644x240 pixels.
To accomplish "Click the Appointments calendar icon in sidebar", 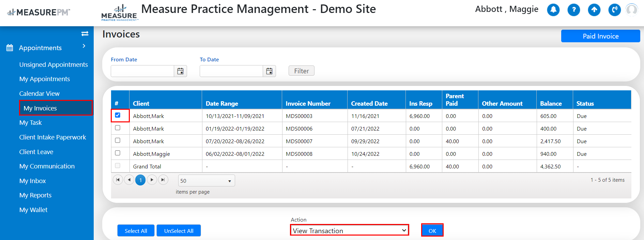I will click(x=10, y=48).
